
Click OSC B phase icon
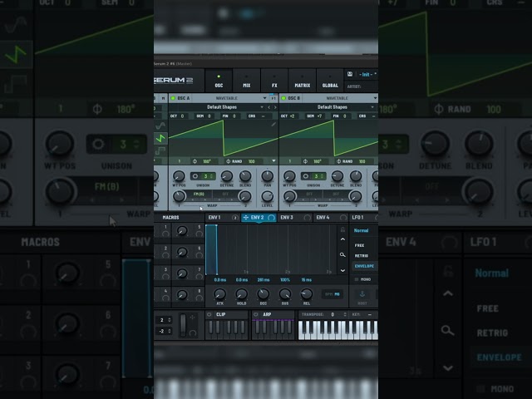tap(305, 161)
